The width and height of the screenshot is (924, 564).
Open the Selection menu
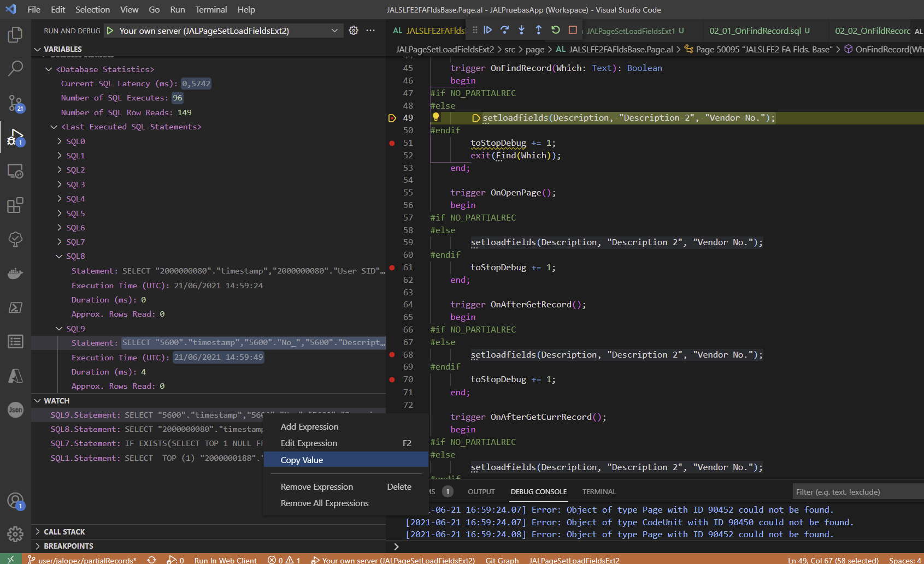pyautogui.click(x=92, y=10)
